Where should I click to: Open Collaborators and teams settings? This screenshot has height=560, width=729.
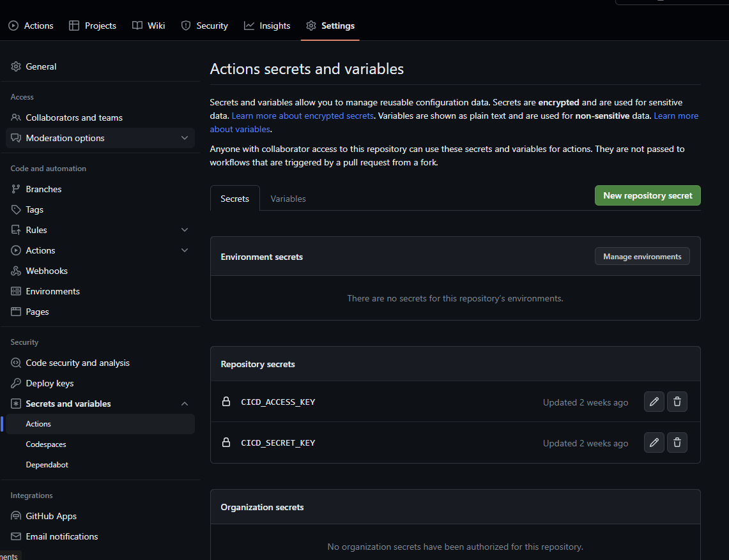(100, 117)
